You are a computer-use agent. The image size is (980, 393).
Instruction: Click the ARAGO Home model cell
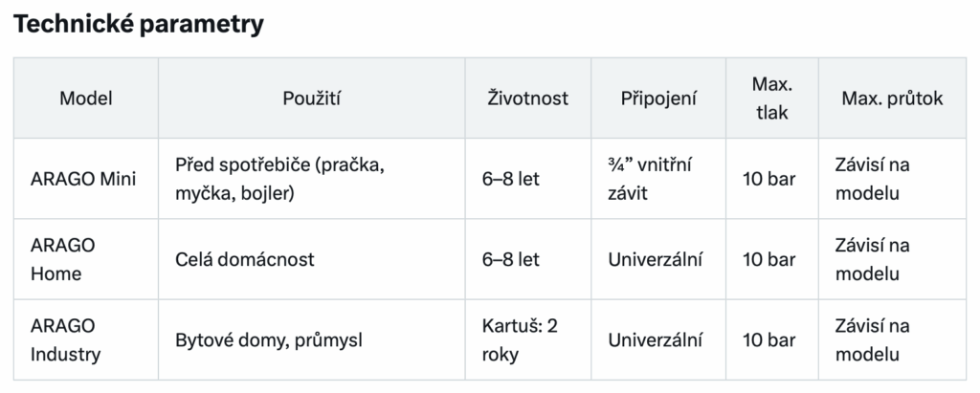click(x=85, y=259)
